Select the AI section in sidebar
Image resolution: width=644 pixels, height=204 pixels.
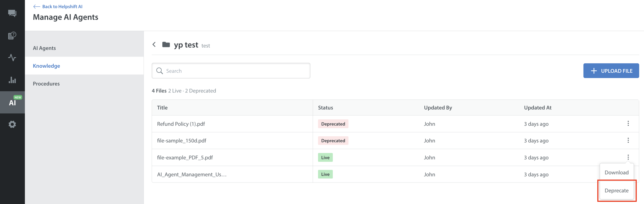tap(12, 103)
